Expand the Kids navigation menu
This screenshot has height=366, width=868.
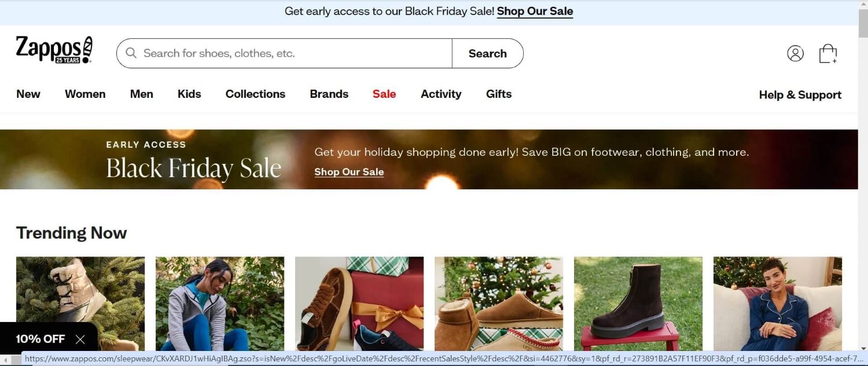point(189,94)
